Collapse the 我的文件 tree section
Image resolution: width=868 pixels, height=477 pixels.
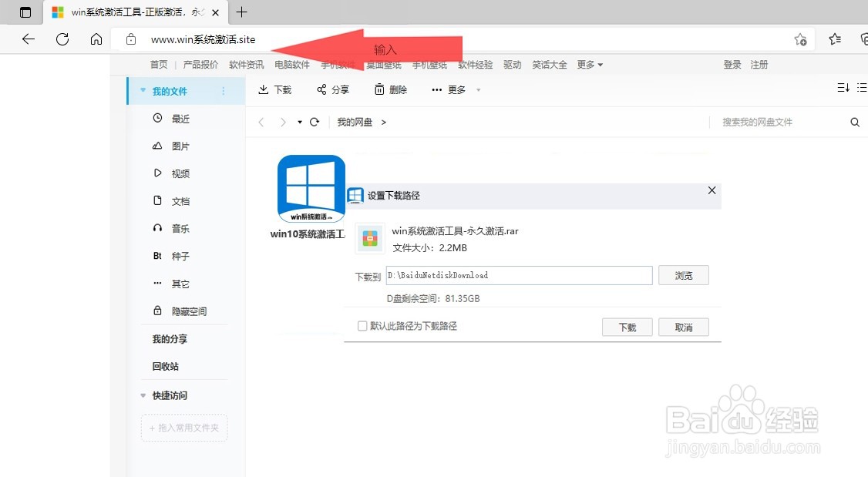[x=143, y=90]
